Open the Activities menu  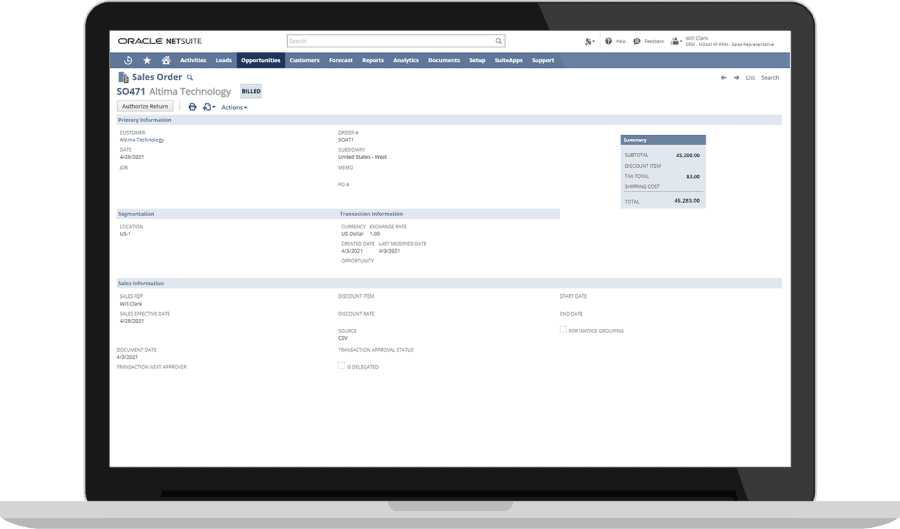tap(193, 60)
